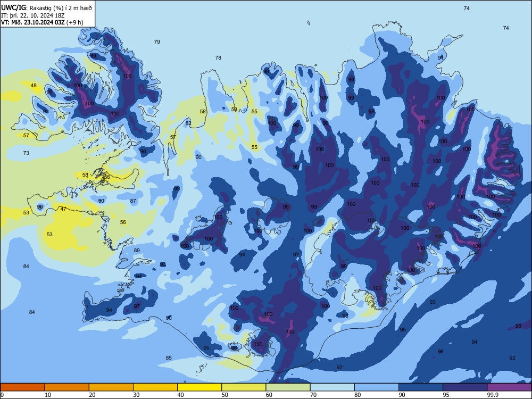Click the map value '85' off the coast
This screenshot has height=399, width=532.
point(169,358)
